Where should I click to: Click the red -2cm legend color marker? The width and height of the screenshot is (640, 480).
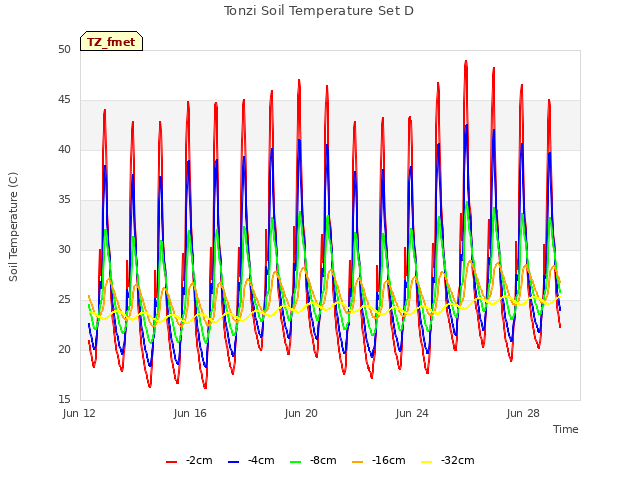pos(171,462)
